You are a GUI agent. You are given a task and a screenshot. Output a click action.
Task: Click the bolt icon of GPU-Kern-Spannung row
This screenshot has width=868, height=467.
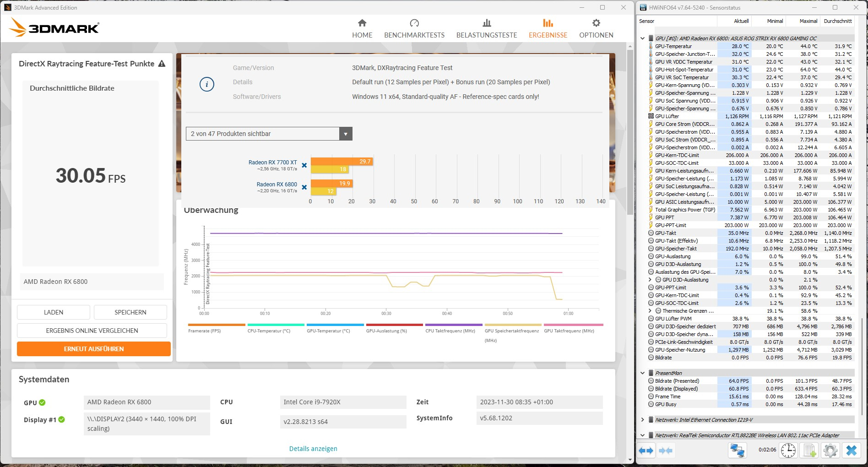651,85
